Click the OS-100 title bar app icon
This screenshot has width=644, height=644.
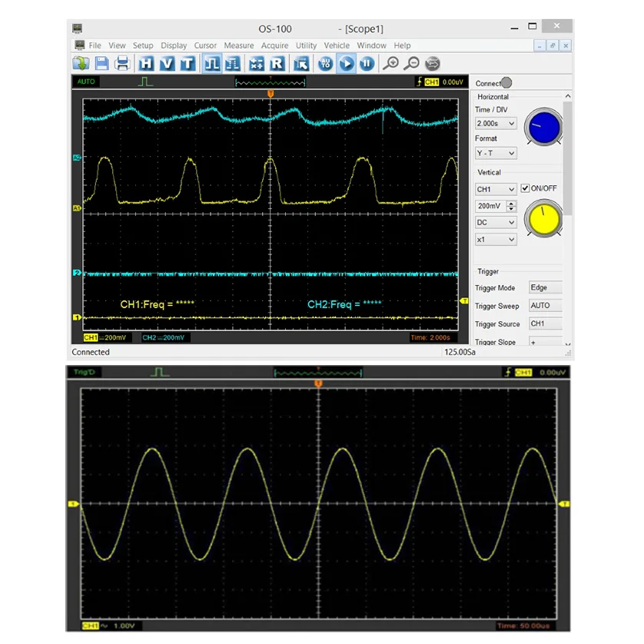pos(77,28)
